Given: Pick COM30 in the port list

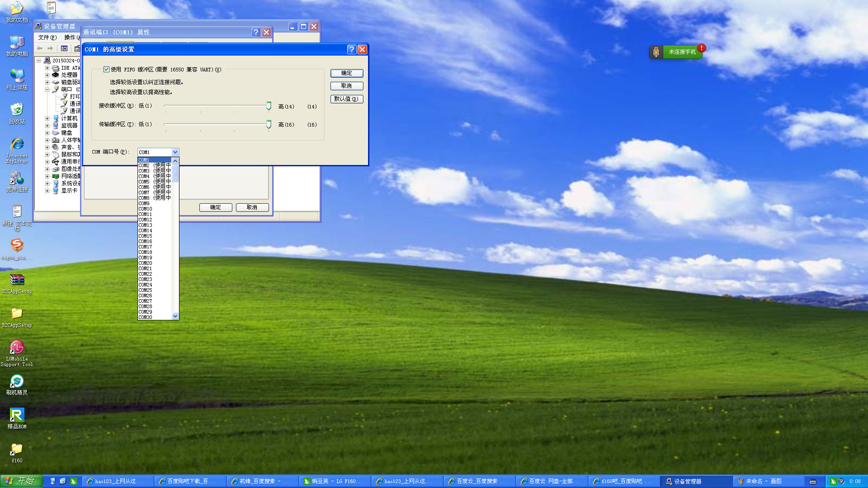Looking at the screenshot, I should coord(155,317).
